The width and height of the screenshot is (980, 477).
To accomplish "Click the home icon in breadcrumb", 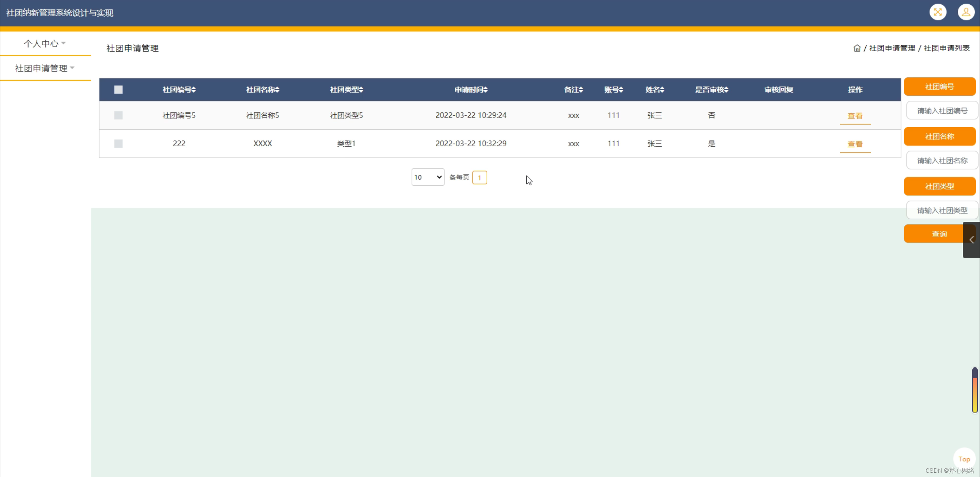I will coord(857,48).
